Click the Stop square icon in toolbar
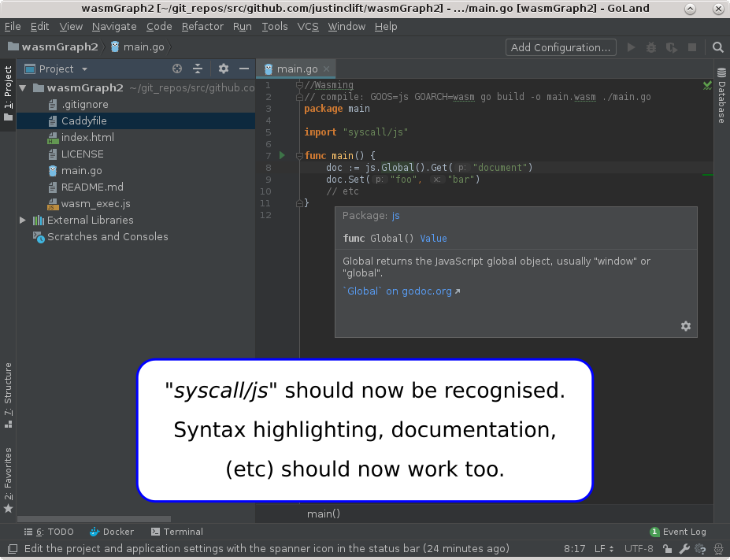This screenshot has height=560, width=730. [x=692, y=47]
